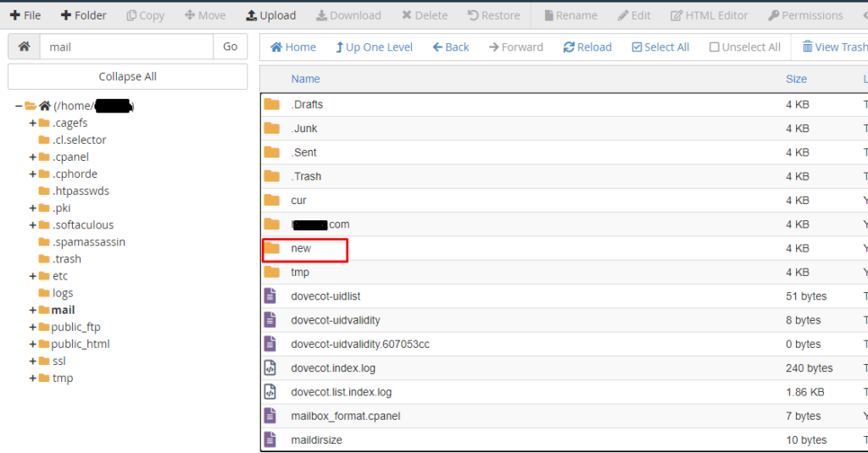Select .cl.selector in the tree
The width and height of the screenshot is (868, 453).
79,140
